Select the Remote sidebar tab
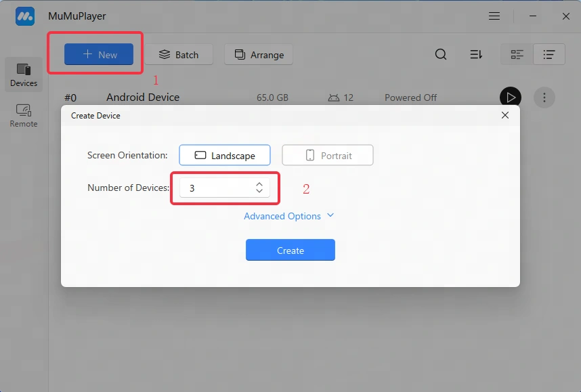The width and height of the screenshot is (581, 392). point(24,115)
